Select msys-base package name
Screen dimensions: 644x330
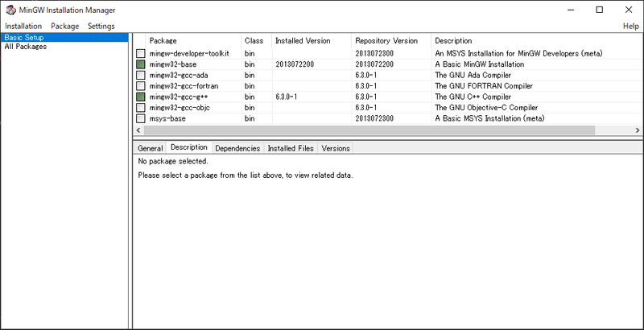tap(167, 118)
